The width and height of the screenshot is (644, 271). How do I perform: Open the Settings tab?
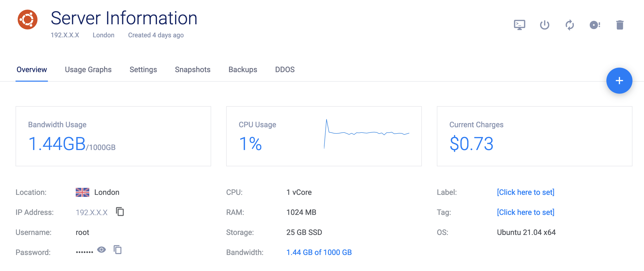point(143,70)
